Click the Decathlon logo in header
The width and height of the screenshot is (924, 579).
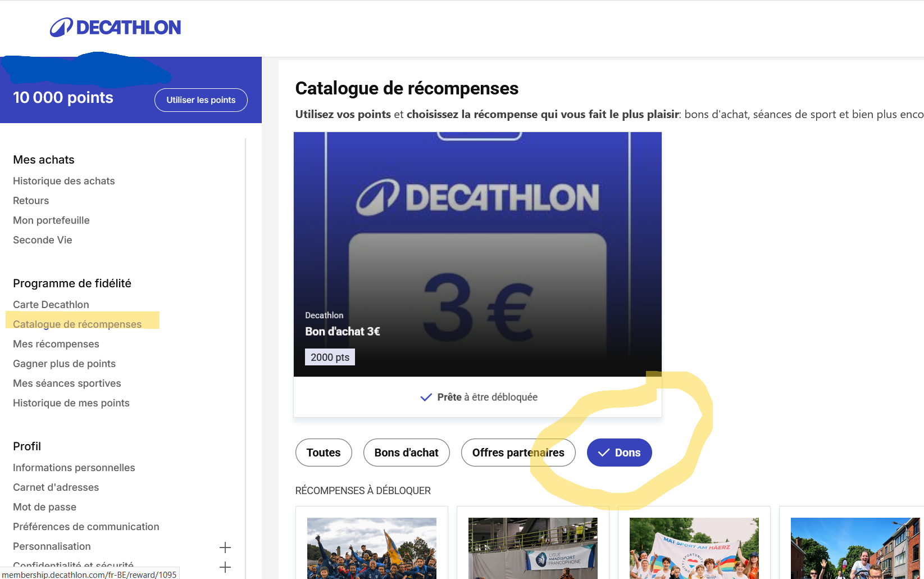pos(116,28)
